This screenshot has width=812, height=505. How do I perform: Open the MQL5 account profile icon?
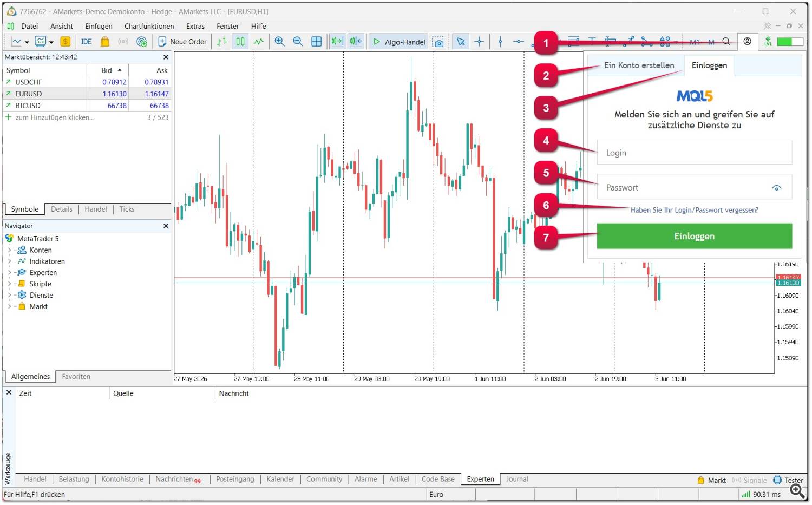tap(747, 42)
